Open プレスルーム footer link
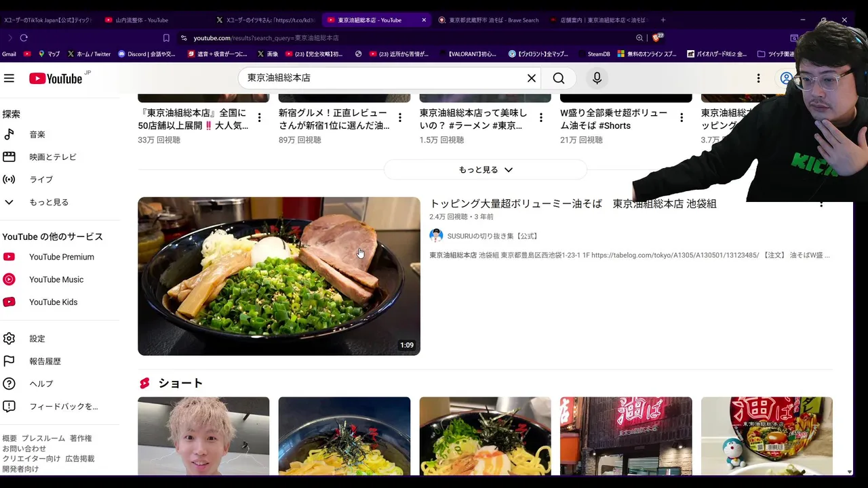Screen dimensions: 868x488 (x=43, y=439)
